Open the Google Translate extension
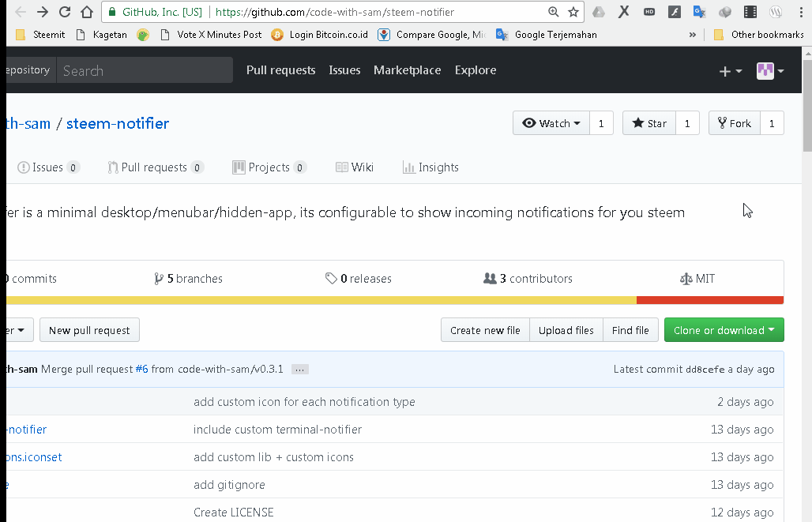The image size is (812, 522). (x=700, y=12)
